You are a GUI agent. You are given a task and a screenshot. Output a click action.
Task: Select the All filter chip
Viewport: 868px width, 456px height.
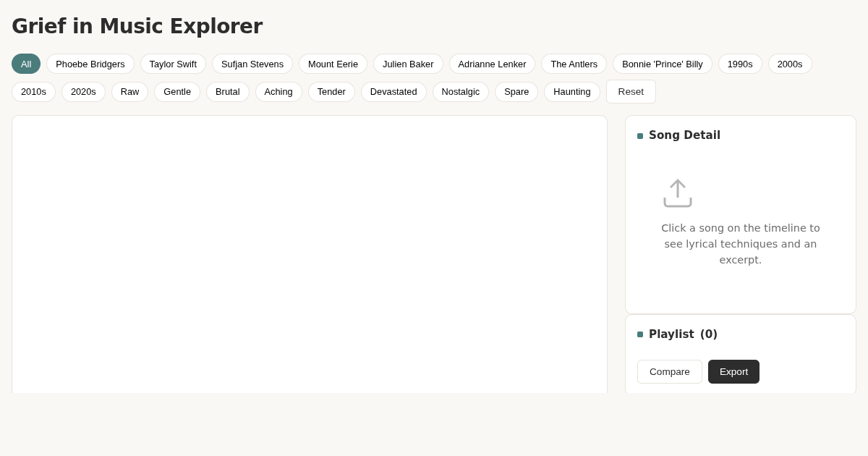click(x=26, y=64)
